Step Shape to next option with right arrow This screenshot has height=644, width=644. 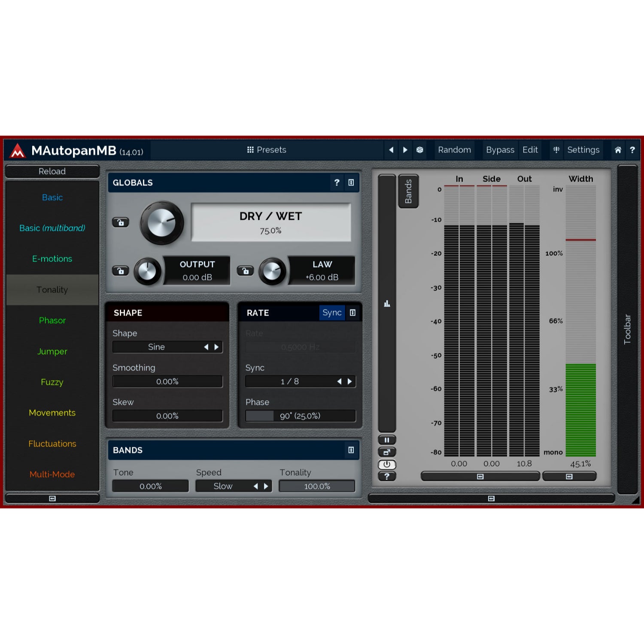[217, 347]
